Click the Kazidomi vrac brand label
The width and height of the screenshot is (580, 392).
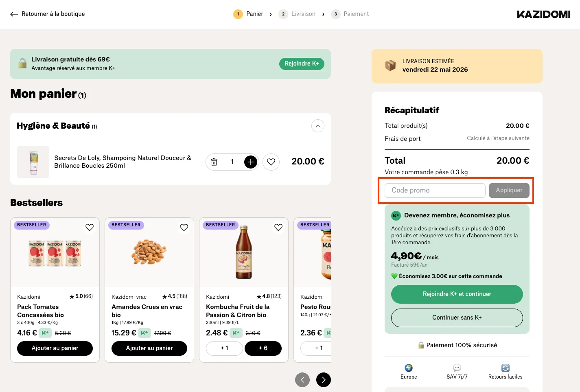[x=129, y=297]
